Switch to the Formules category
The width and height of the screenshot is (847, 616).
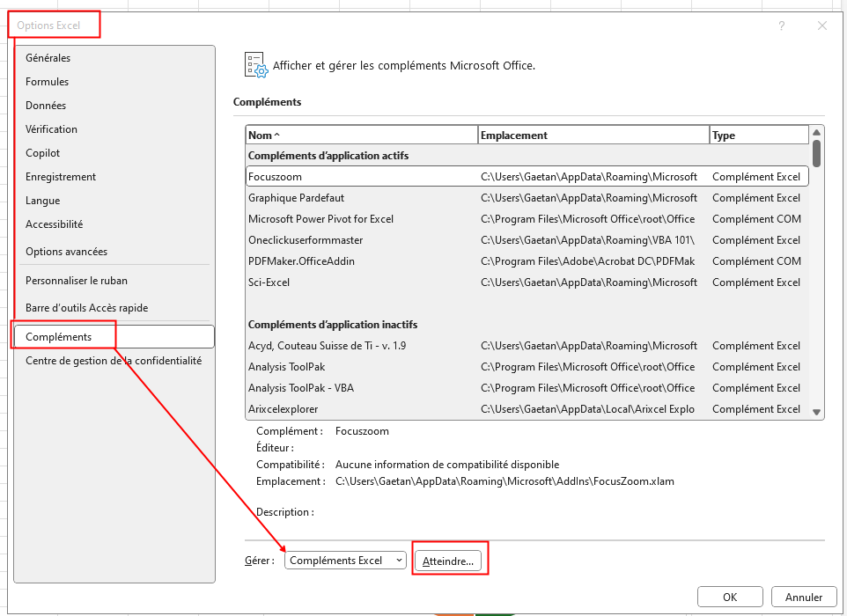tap(48, 82)
